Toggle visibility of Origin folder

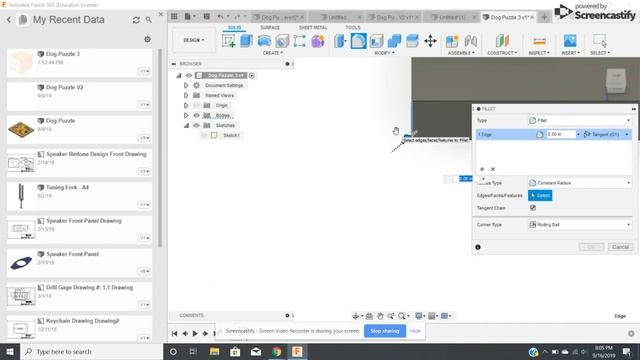coord(196,105)
